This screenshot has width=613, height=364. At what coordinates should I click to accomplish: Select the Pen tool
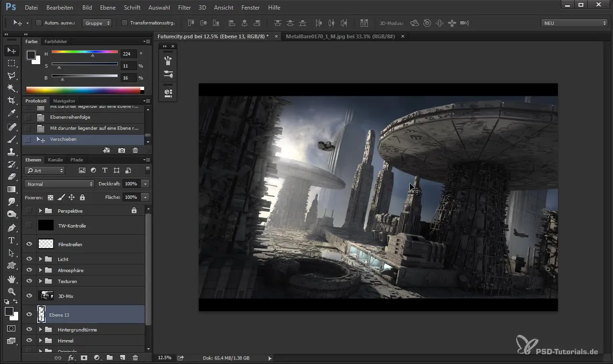(12, 227)
